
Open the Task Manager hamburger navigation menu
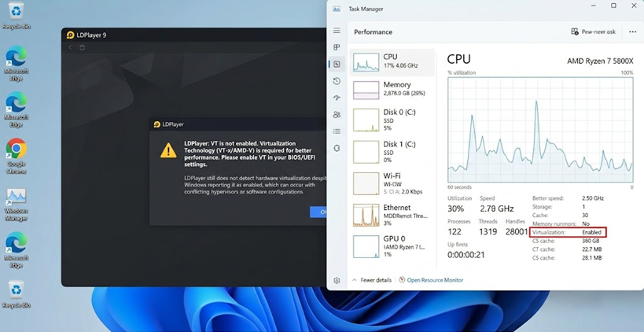337,31
